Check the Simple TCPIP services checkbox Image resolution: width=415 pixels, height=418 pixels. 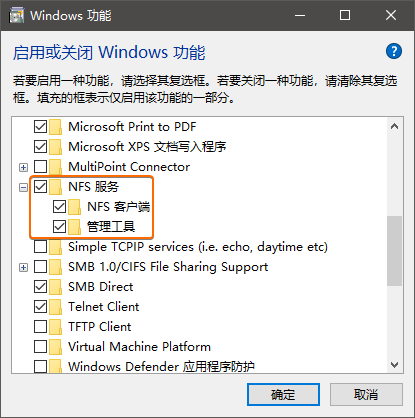pos(40,247)
